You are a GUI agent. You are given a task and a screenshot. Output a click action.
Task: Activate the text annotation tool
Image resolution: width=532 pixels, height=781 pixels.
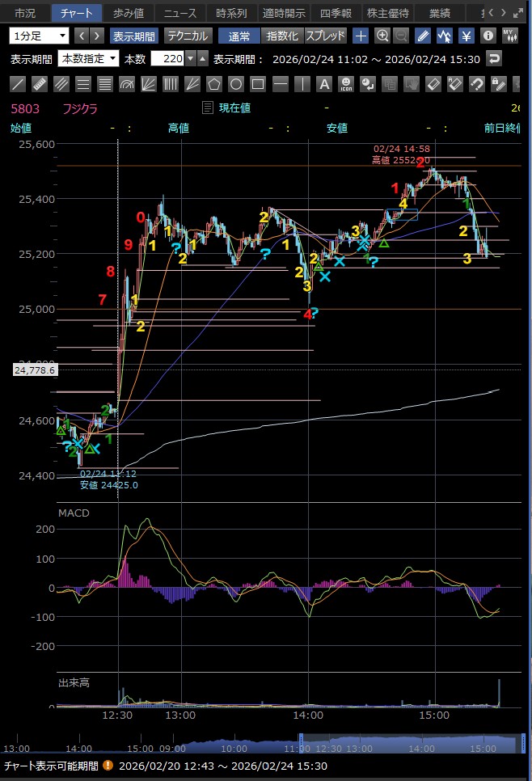[323, 83]
